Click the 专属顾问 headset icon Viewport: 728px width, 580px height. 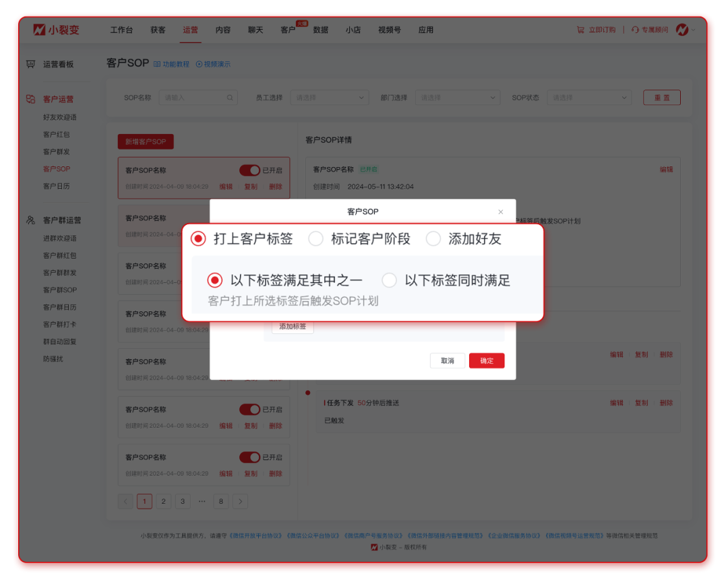click(x=634, y=30)
